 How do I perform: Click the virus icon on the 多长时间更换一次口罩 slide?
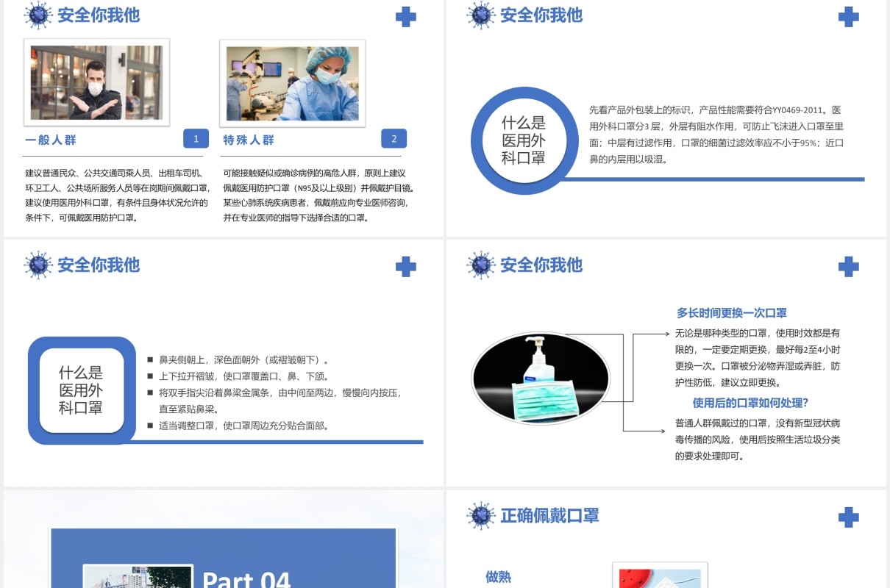(481, 265)
